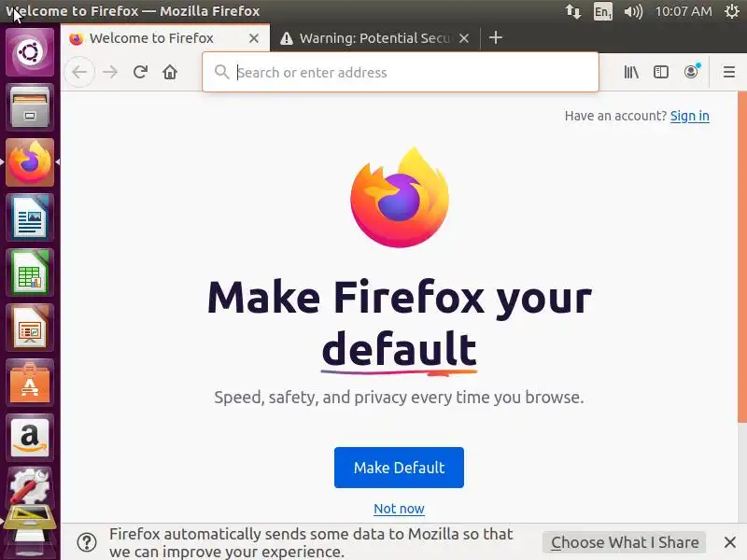Switch to Warning: Potential Security tab

[375, 38]
